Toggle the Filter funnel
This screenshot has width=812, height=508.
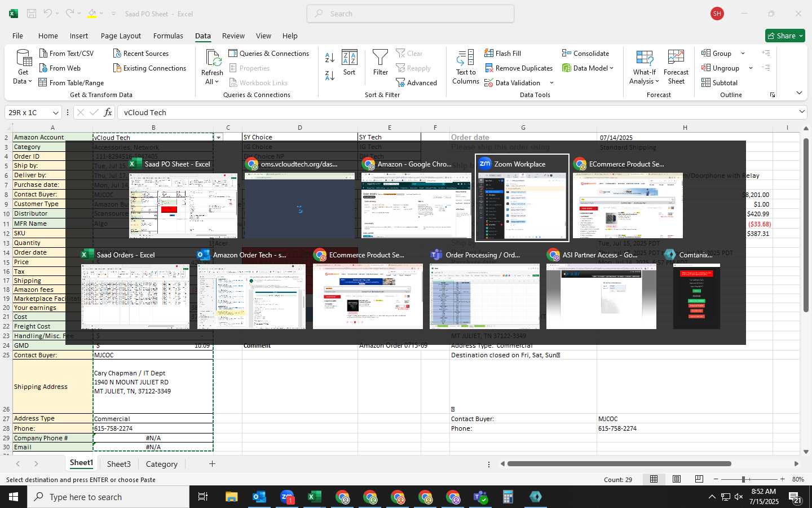381,63
